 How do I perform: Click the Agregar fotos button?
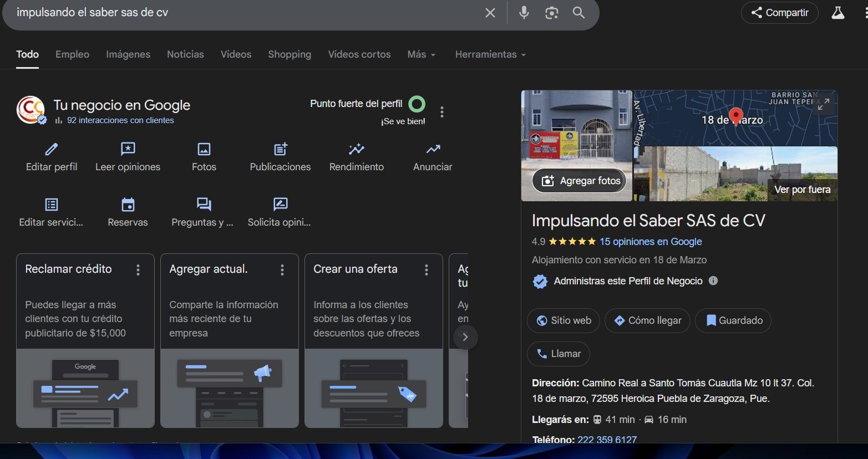(581, 181)
